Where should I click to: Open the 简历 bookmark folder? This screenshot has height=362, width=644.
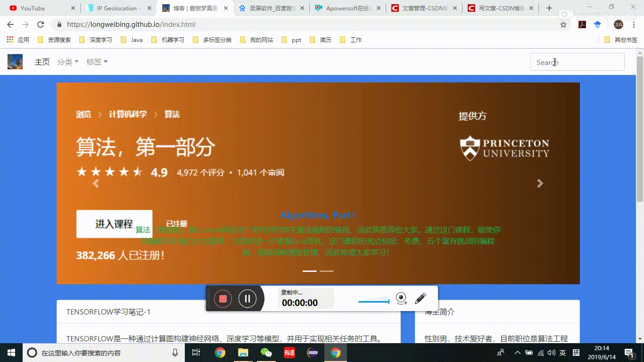(x=321, y=40)
